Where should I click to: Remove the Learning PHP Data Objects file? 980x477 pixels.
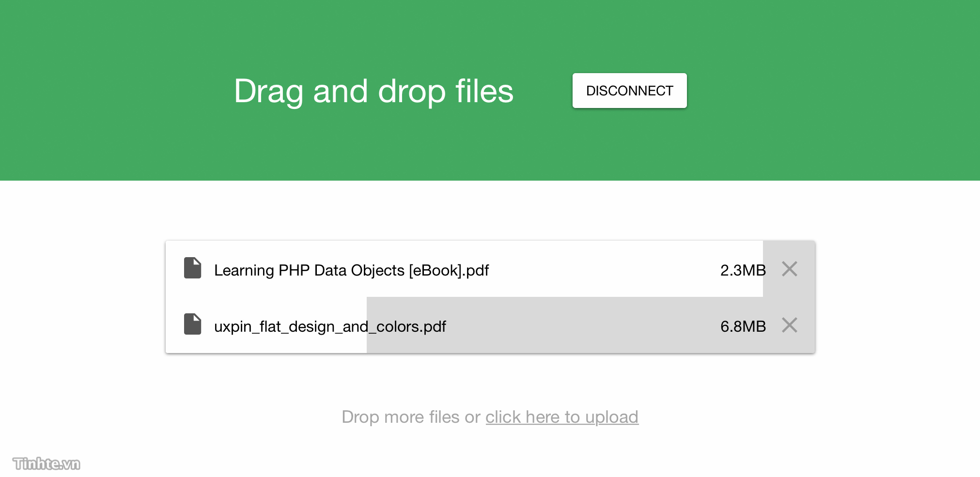[790, 269]
